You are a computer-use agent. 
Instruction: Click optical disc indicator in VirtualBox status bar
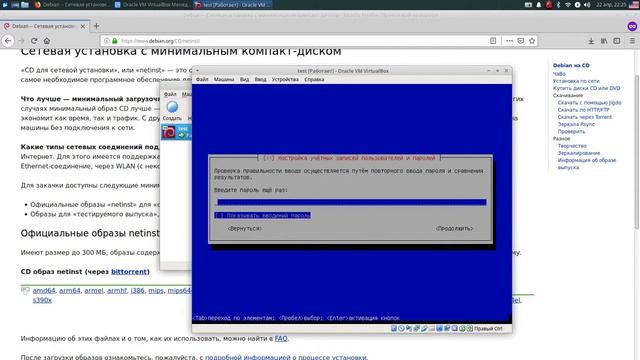click(x=401, y=329)
